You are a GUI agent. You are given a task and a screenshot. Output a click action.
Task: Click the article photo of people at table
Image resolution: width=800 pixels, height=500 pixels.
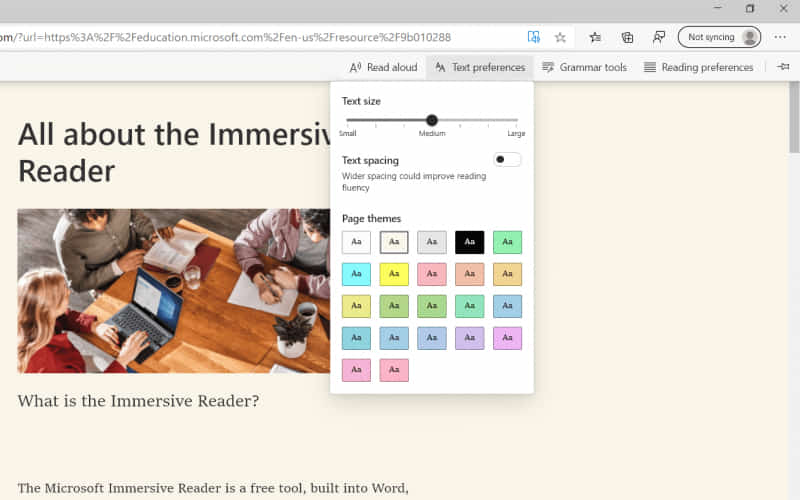pyautogui.click(x=173, y=291)
